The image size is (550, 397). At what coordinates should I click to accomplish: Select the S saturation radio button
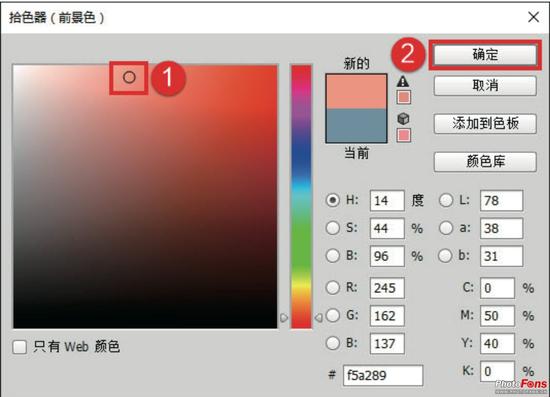click(x=333, y=228)
